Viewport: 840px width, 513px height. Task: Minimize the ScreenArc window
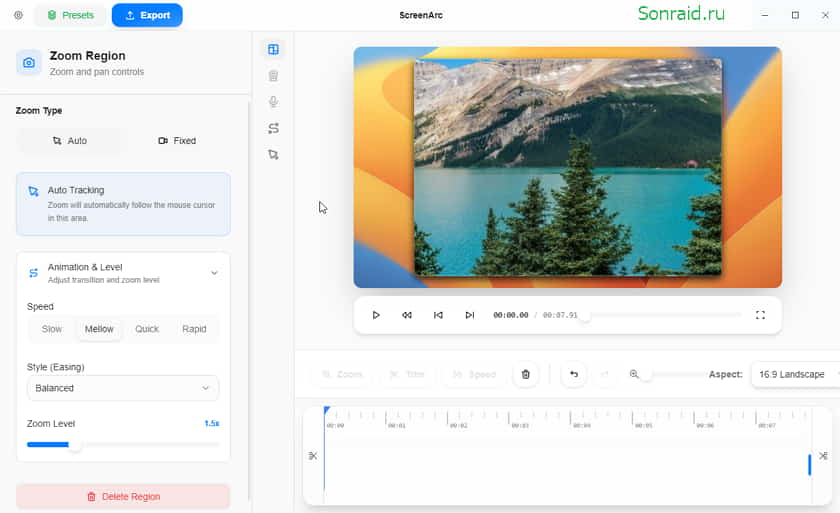pos(765,15)
